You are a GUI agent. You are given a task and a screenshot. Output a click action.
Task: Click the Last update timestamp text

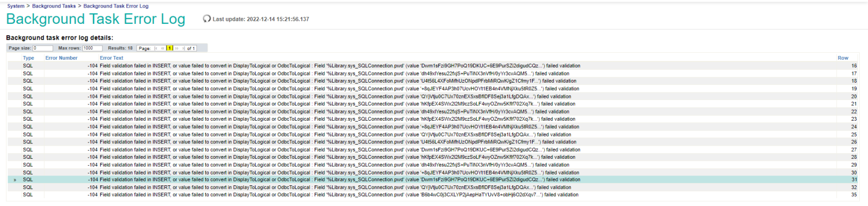[261, 19]
